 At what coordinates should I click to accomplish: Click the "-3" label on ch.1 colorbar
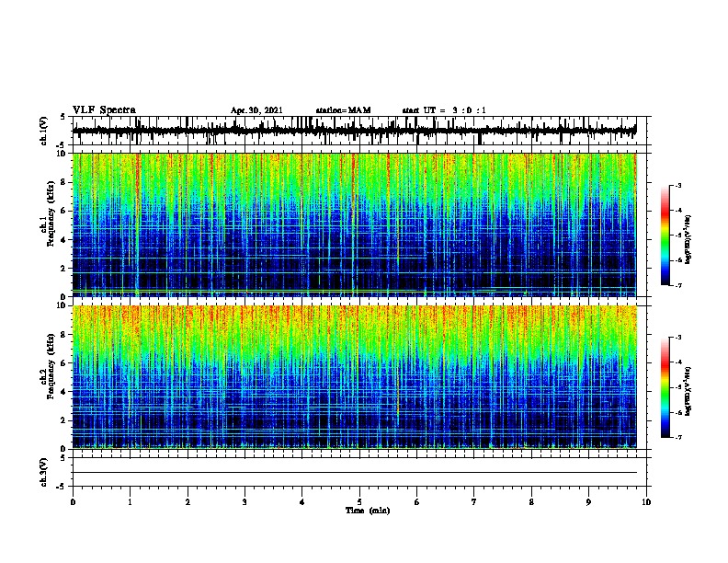point(678,185)
